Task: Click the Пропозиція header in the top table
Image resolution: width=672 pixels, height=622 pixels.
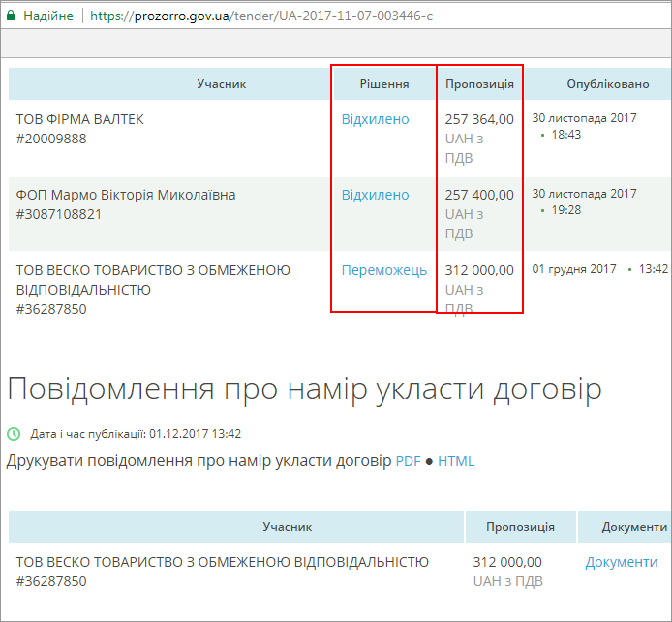Action: (479, 84)
